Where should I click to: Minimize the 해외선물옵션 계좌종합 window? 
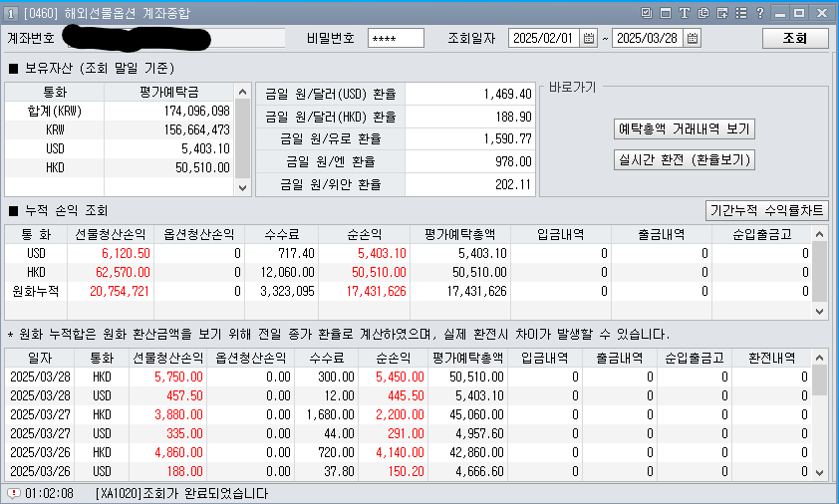pos(780,13)
